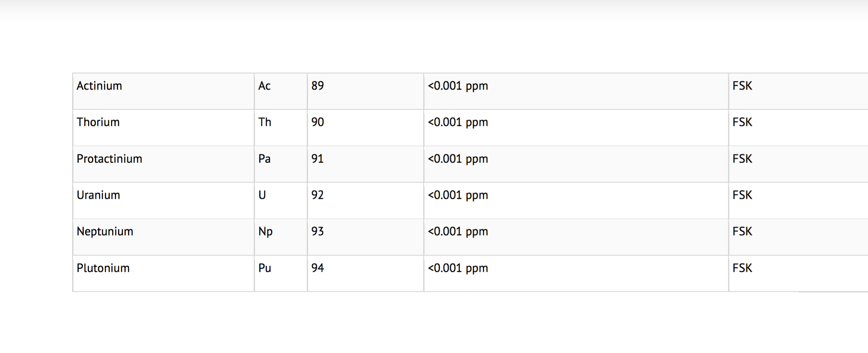Select the FSK cell in Plutonium row
The width and height of the screenshot is (868, 353).
(x=742, y=268)
